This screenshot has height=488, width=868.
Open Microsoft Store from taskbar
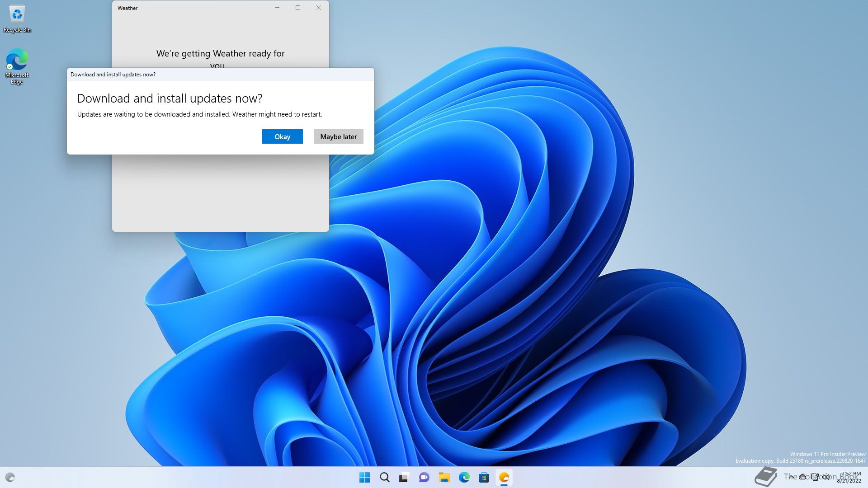point(484,477)
